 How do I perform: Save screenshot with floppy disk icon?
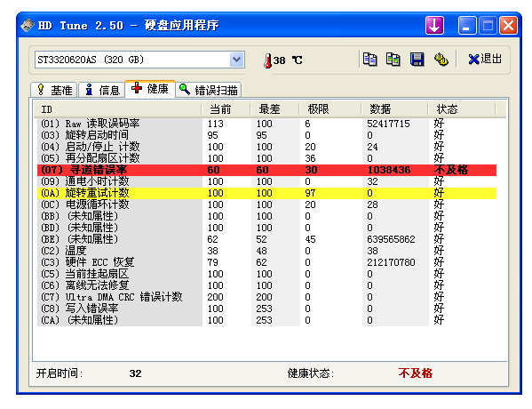pos(417,60)
